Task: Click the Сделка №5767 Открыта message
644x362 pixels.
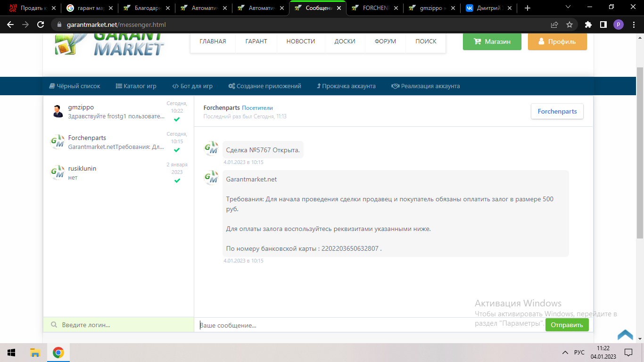Action: 263,150
